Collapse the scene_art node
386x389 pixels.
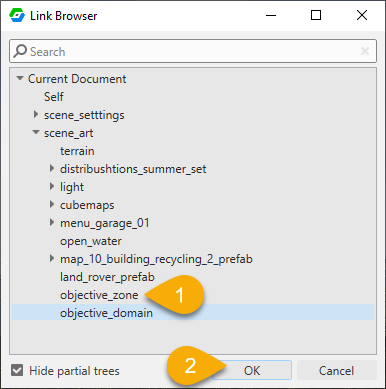click(x=36, y=132)
